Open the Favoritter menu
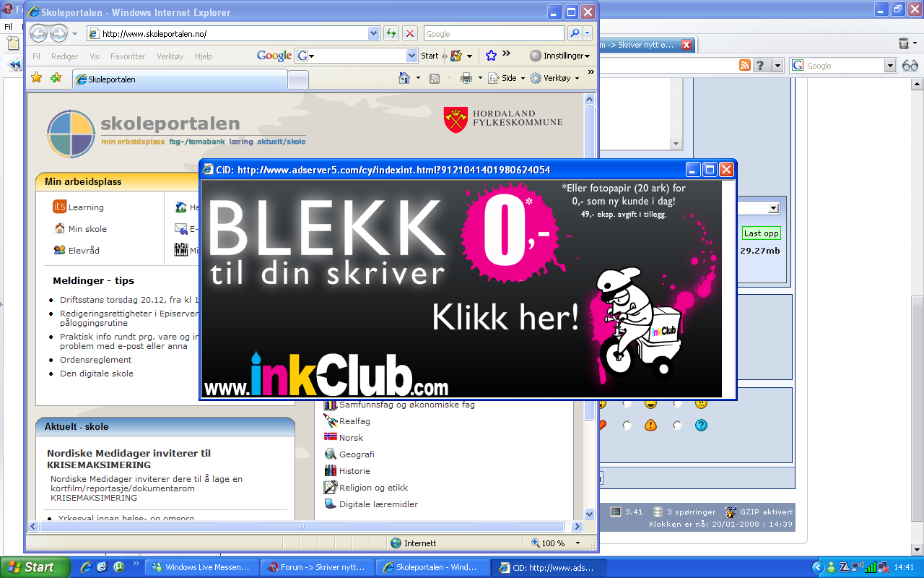Screen dimensions: 924x578 128,56
